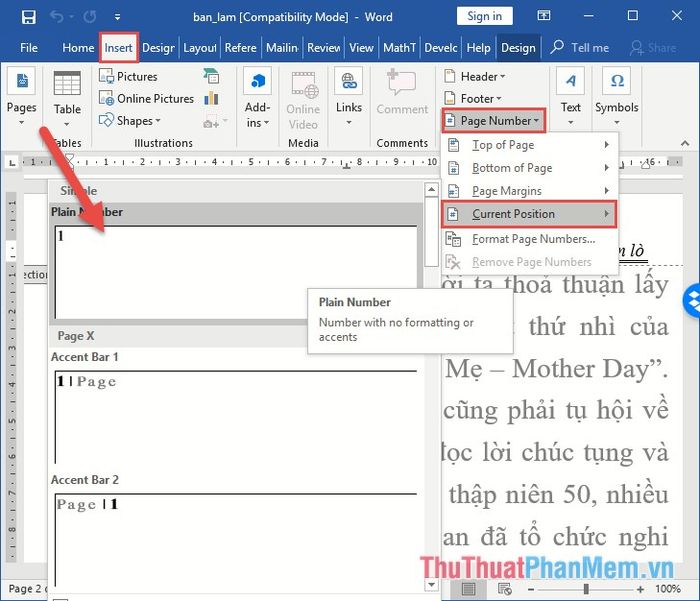
Task: Click the Undo arrow icon
Action: point(57,17)
